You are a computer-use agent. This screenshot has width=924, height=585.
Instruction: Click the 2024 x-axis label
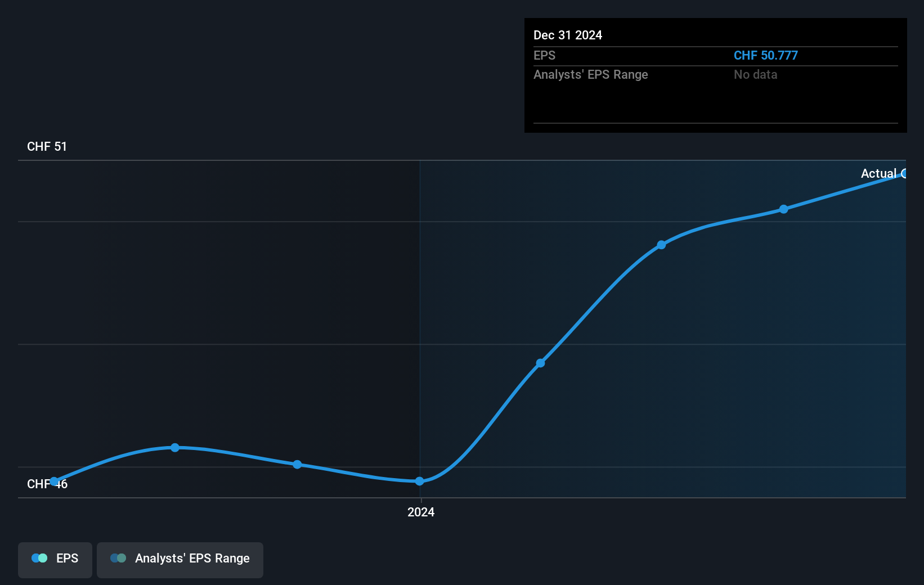421,512
